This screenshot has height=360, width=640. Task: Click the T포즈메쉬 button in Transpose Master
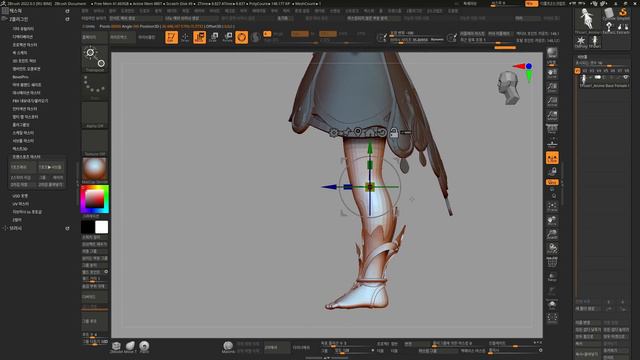22,167
